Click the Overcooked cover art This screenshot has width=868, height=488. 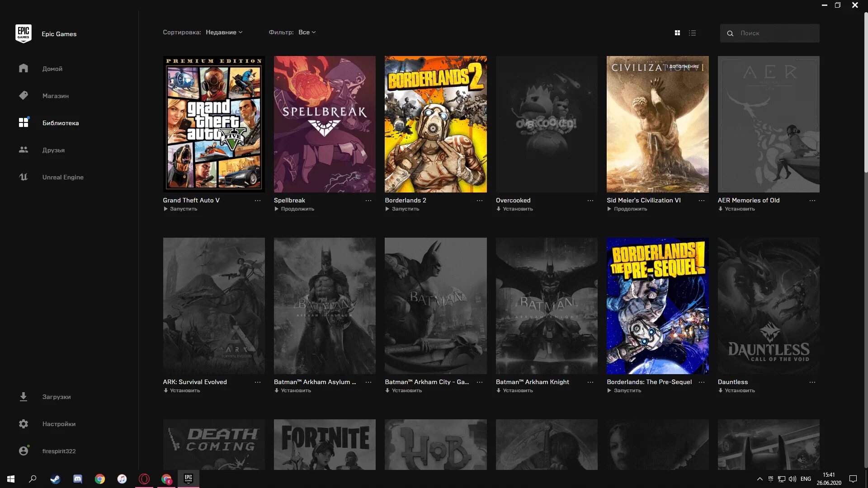coord(547,124)
